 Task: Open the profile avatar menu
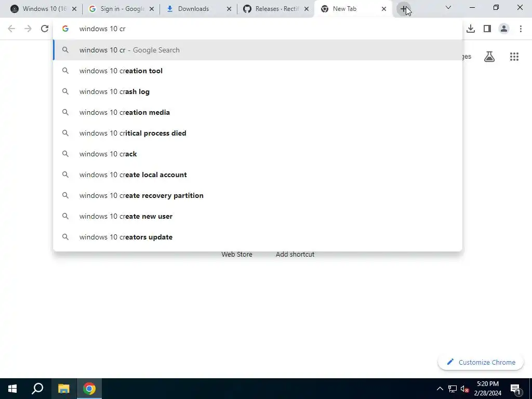[504, 29]
